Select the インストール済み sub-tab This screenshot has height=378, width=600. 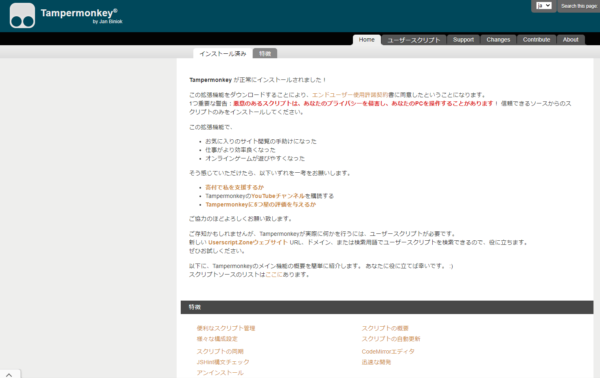tap(223, 54)
